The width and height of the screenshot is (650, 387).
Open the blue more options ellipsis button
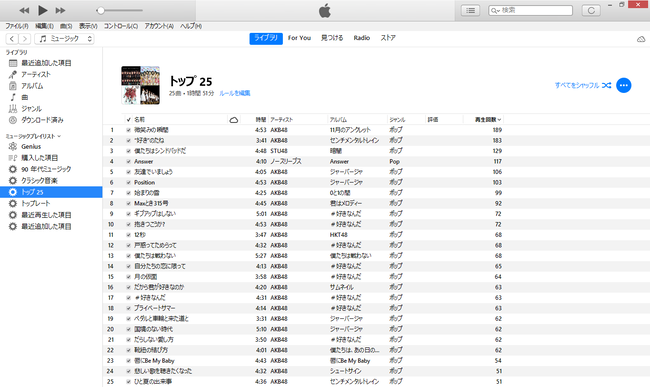[x=623, y=85]
